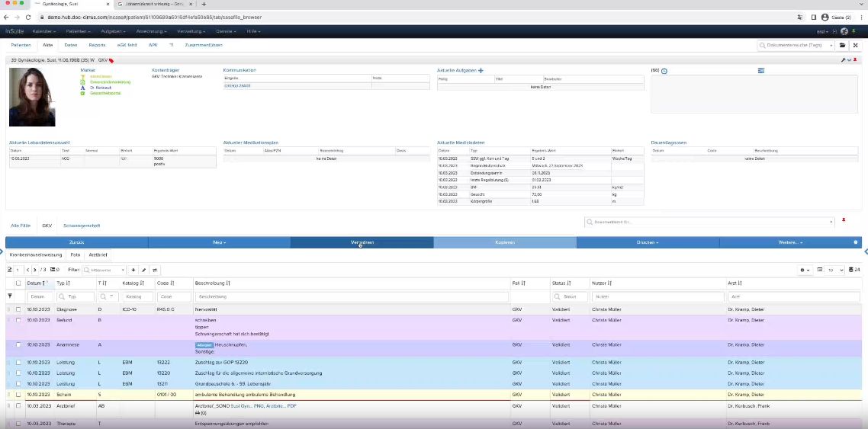868x429 pixels.
Task: Click the Krankenhauseinweisung button
Action: pyautogui.click(x=35, y=255)
